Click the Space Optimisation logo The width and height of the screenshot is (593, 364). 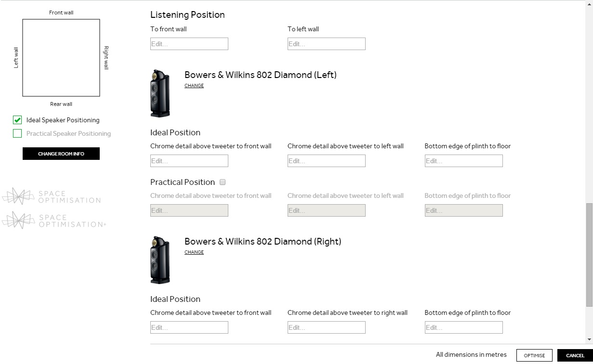point(52,196)
